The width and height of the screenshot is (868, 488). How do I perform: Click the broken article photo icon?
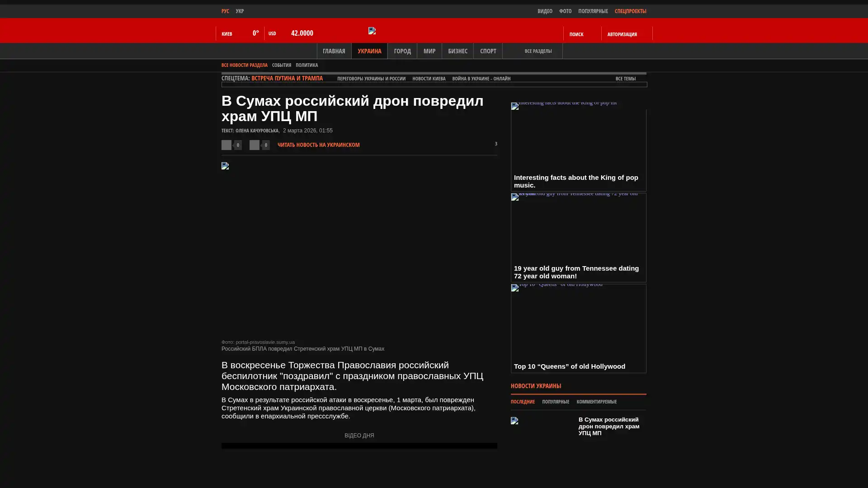coord(225,166)
